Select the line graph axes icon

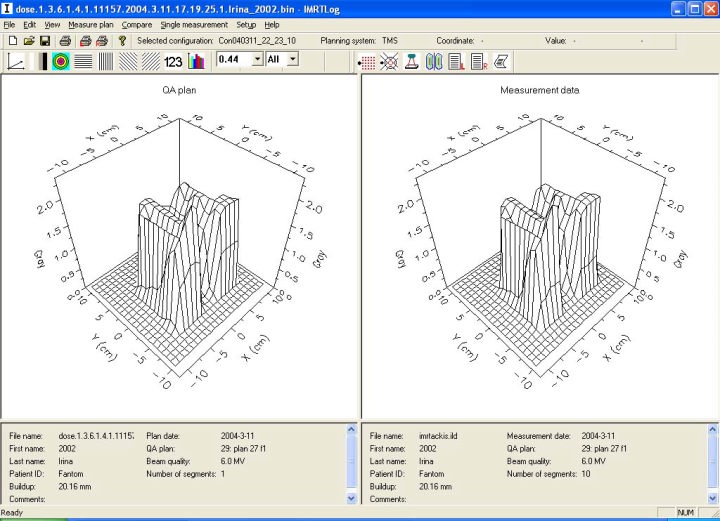[x=16, y=61]
